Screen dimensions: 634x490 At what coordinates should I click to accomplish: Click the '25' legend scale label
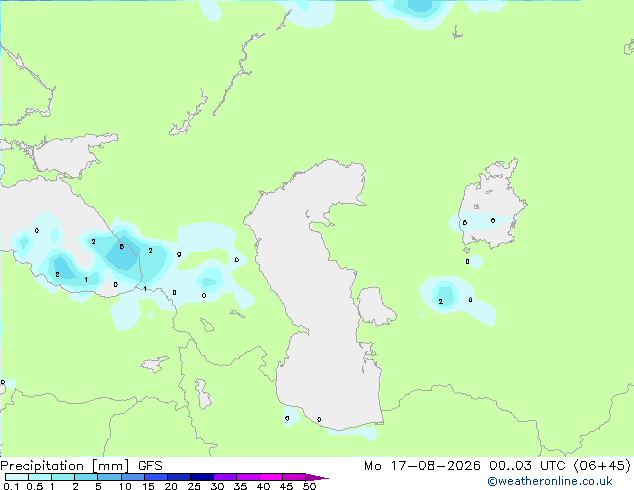click(x=194, y=486)
